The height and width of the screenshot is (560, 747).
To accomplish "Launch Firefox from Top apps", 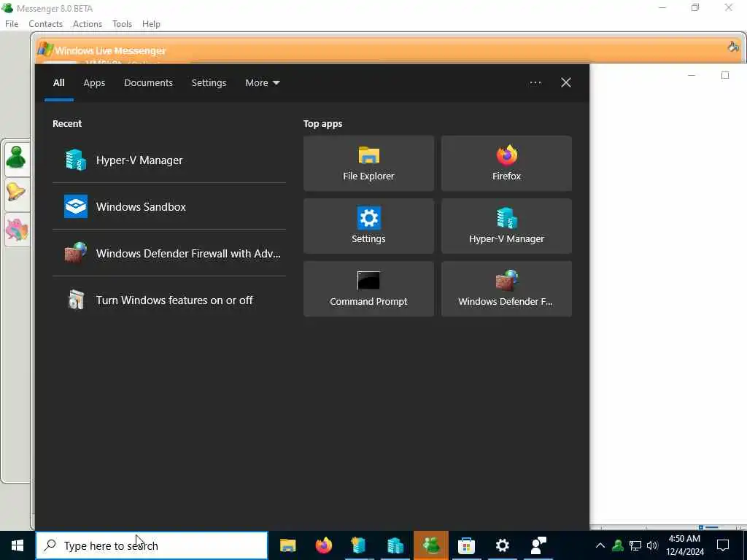I will click(x=506, y=163).
